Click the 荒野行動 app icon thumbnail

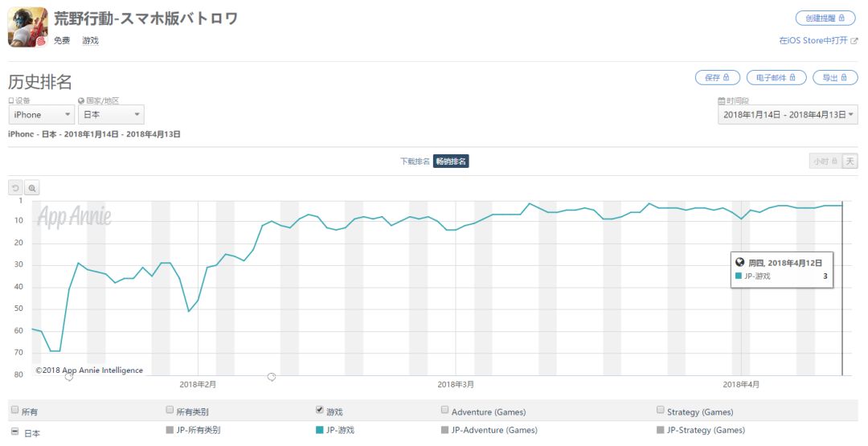(28, 27)
